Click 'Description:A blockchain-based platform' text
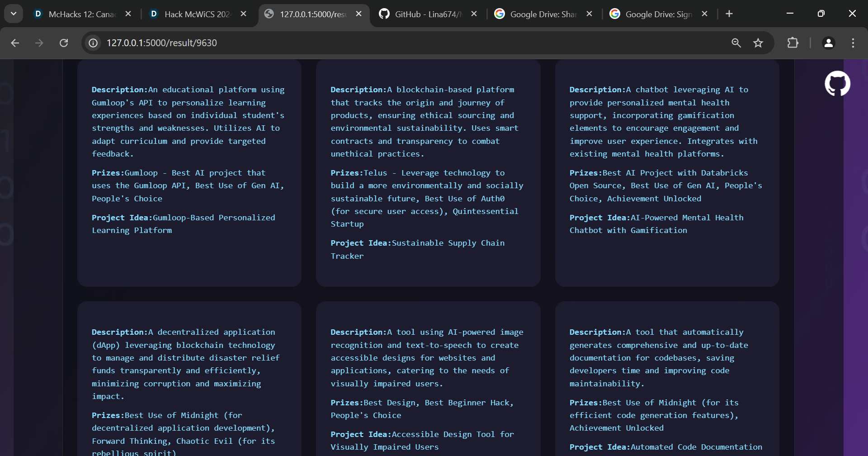 pyautogui.click(x=422, y=90)
